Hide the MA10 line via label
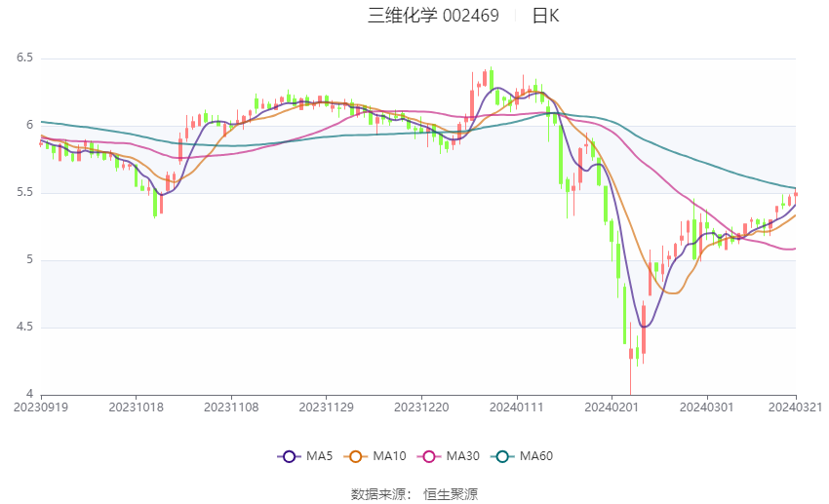The width and height of the screenshot is (829, 504). (389, 456)
